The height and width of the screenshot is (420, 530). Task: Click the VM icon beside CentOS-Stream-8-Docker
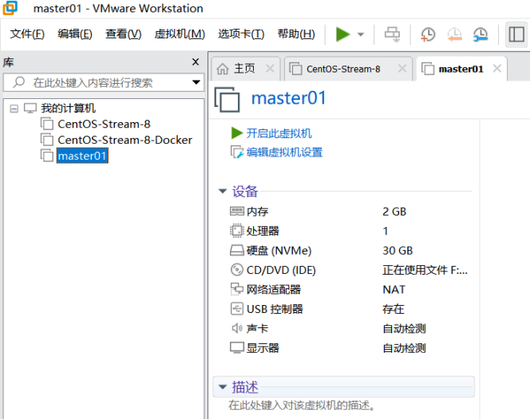click(47, 140)
